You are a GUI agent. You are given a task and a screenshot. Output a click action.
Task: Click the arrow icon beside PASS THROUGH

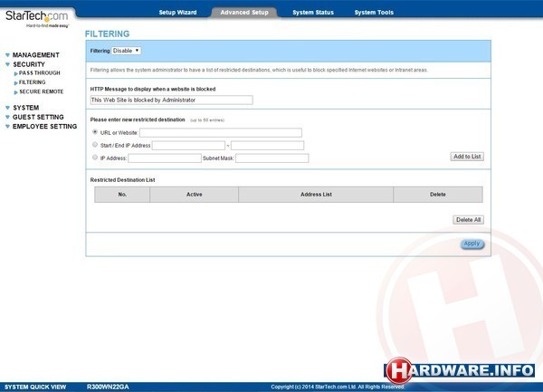tap(15, 73)
